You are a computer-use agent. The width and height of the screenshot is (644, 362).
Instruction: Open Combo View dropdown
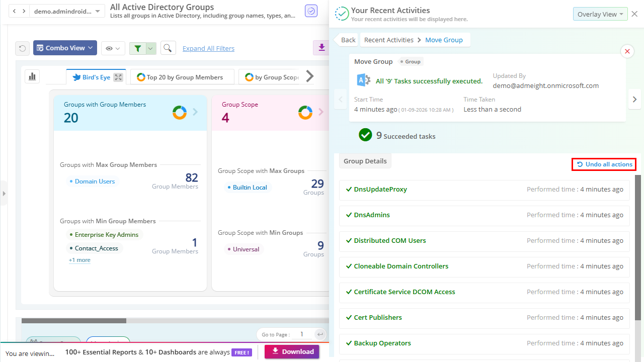[x=65, y=48]
